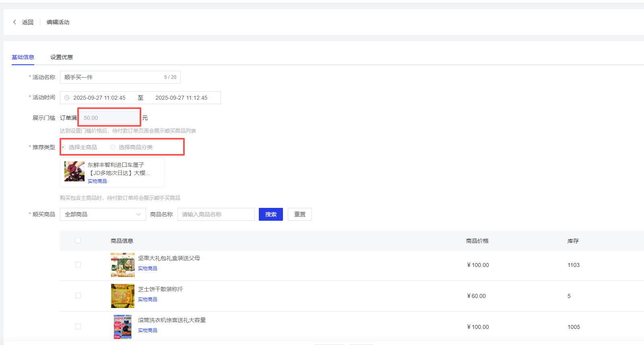Click the 商品价格 column header
This screenshot has height=345, width=644.
477,241
